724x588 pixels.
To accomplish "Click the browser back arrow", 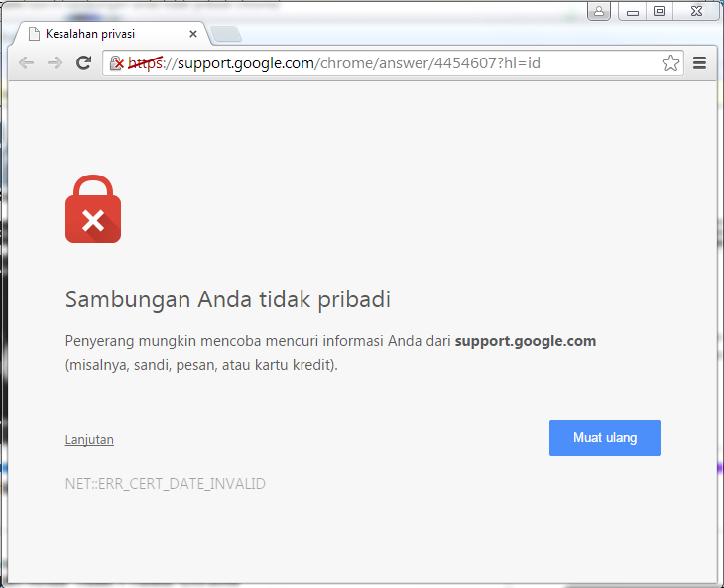I will pos(27,62).
